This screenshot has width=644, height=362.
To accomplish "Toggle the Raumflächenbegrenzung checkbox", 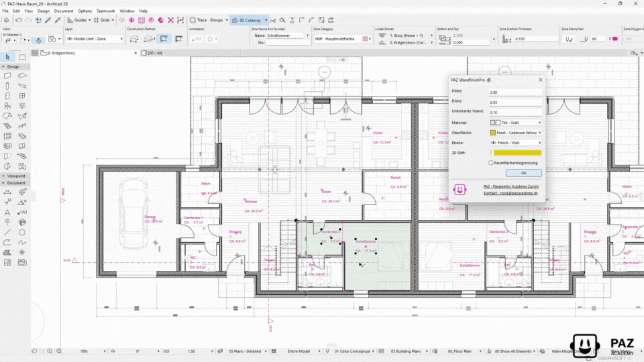I will (x=491, y=163).
